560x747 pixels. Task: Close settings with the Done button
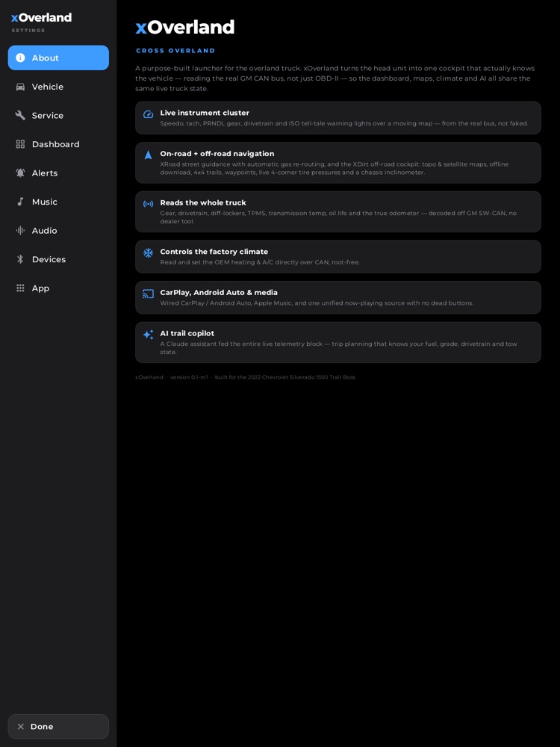[x=58, y=727]
